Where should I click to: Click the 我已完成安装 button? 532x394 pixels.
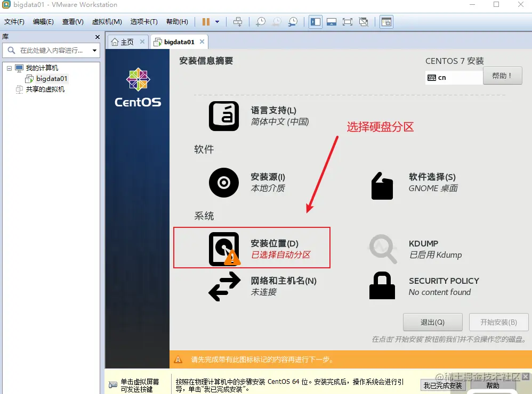(443, 385)
